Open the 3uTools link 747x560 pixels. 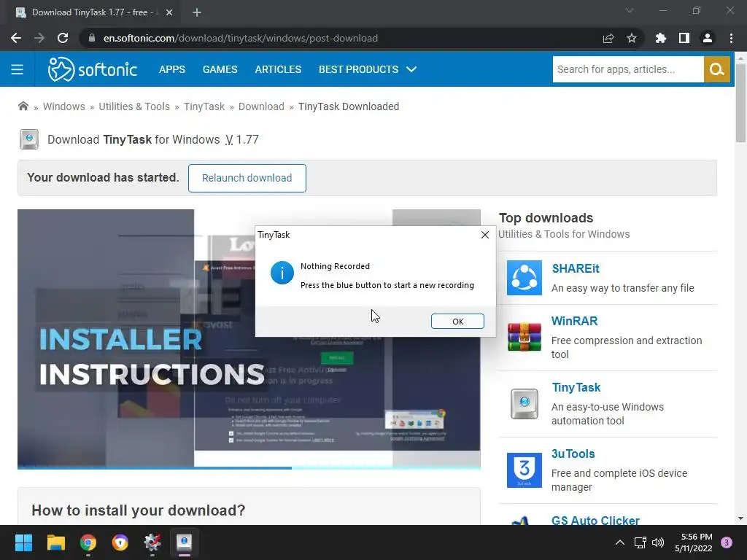(x=573, y=454)
